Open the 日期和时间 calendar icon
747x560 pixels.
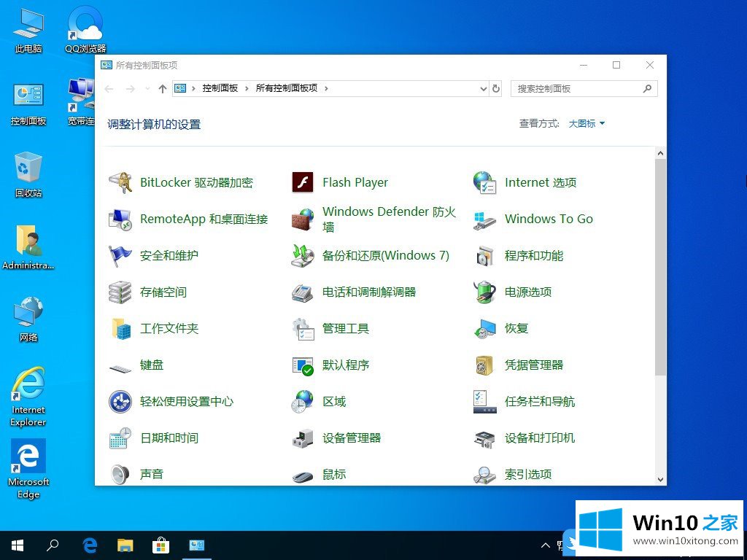120,437
